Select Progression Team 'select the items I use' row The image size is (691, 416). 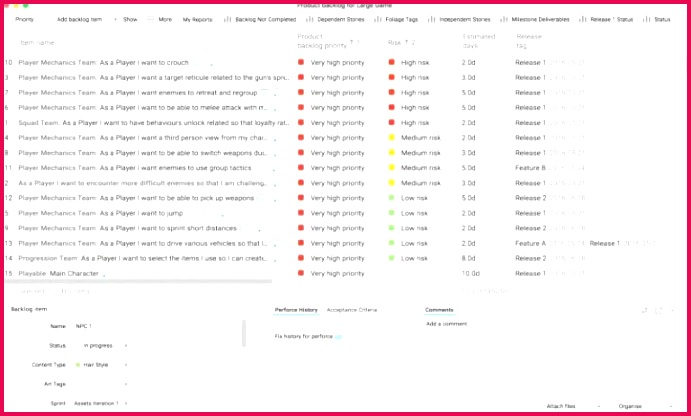pyautogui.click(x=143, y=258)
